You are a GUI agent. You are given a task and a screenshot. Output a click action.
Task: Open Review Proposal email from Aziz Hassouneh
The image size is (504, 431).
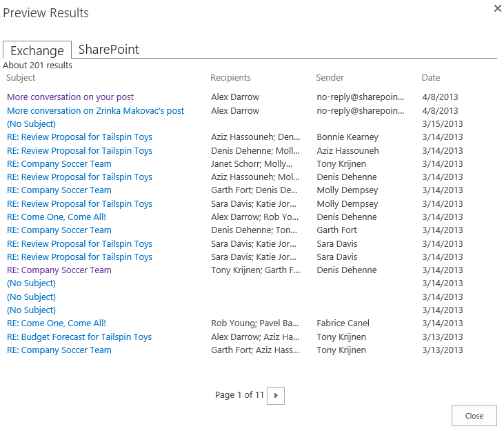pyautogui.click(x=80, y=151)
